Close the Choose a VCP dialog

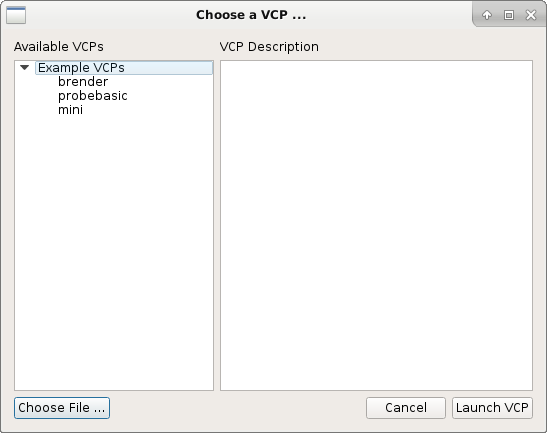(x=531, y=15)
